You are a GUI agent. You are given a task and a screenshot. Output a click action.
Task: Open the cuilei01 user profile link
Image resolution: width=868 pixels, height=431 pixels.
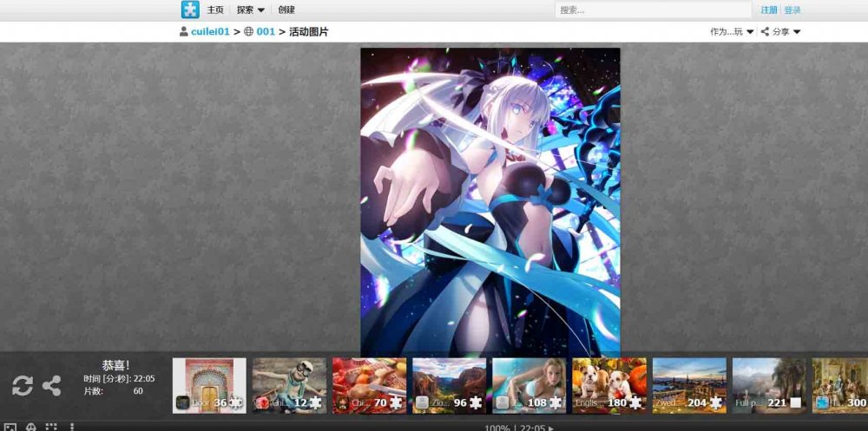coord(210,31)
